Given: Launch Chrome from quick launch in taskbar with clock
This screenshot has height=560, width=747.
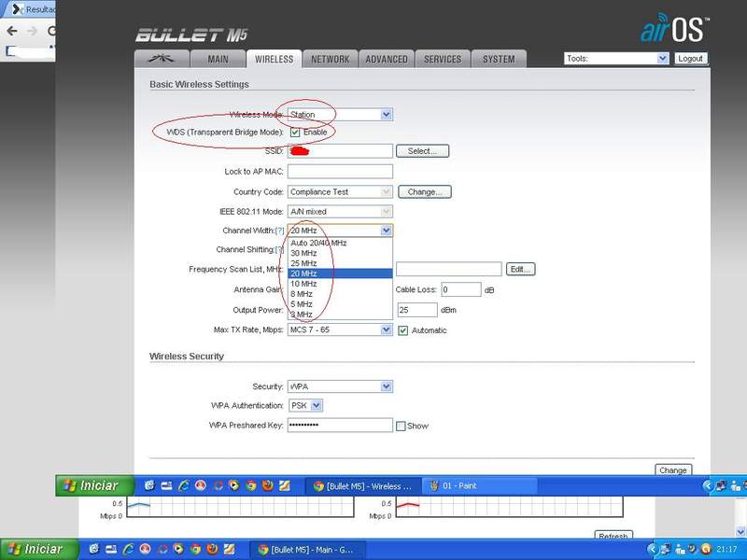Looking at the screenshot, I should (195, 549).
